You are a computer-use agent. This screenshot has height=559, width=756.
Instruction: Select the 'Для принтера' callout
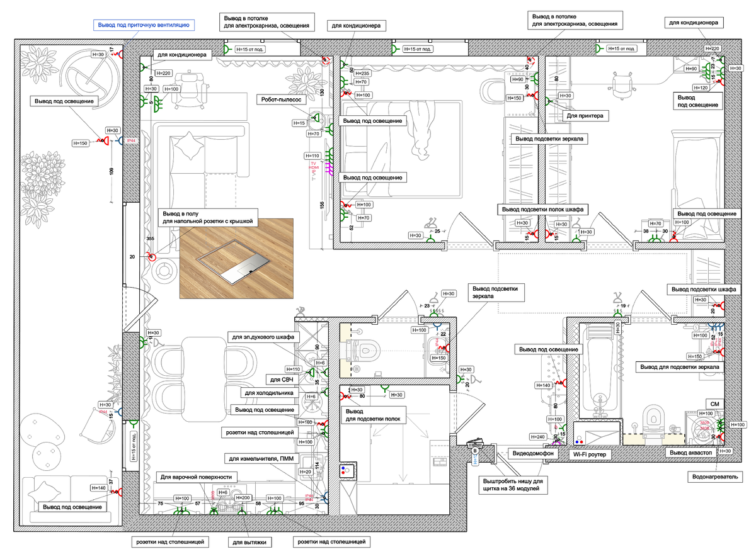(x=585, y=116)
